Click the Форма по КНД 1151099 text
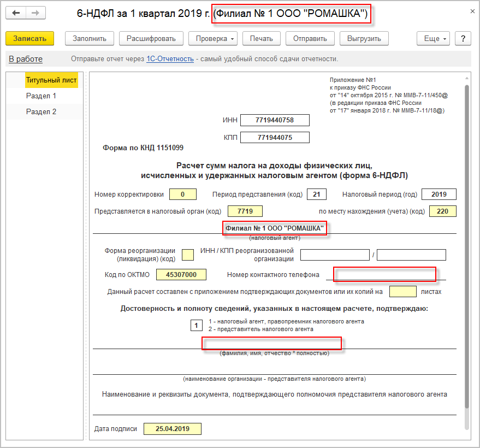Image resolution: width=480 pixels, height=448 pixels. (x=143, y=148)
